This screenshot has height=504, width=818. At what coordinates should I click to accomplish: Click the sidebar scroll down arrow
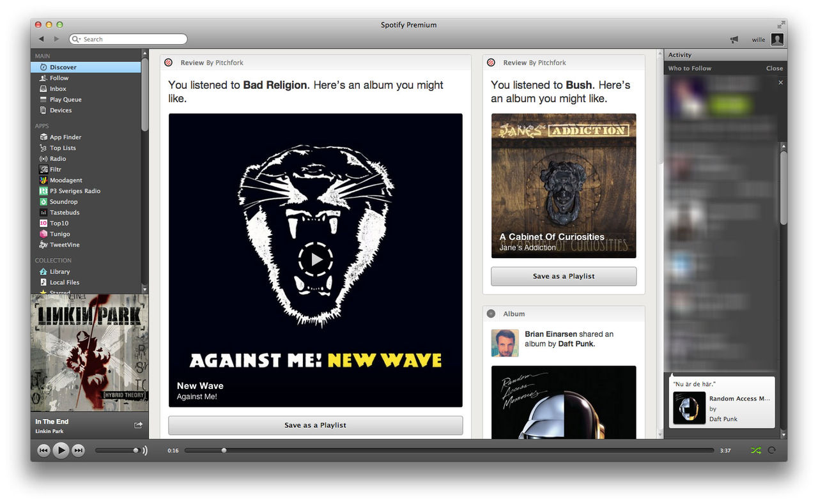click(x=144, y=289)
